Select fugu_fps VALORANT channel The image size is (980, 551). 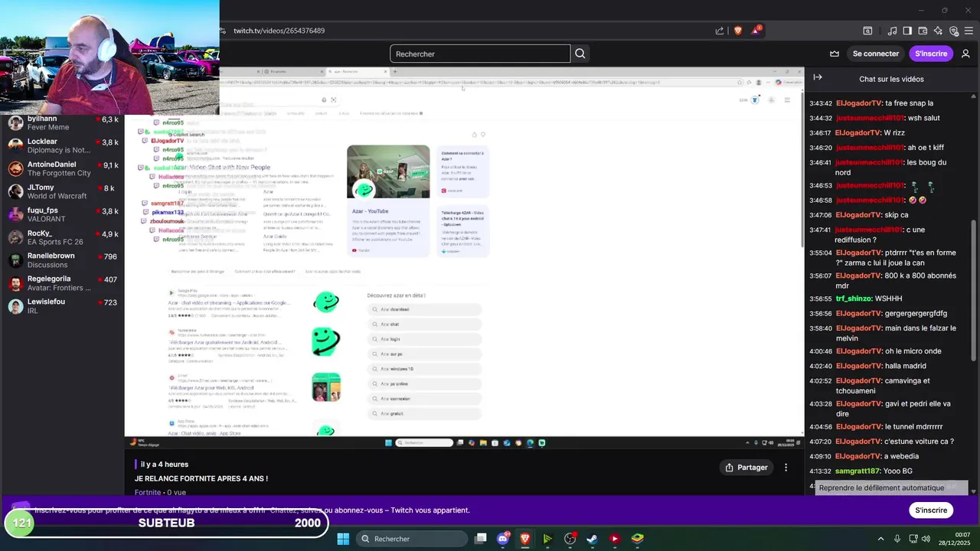click(x=62, y=215)
